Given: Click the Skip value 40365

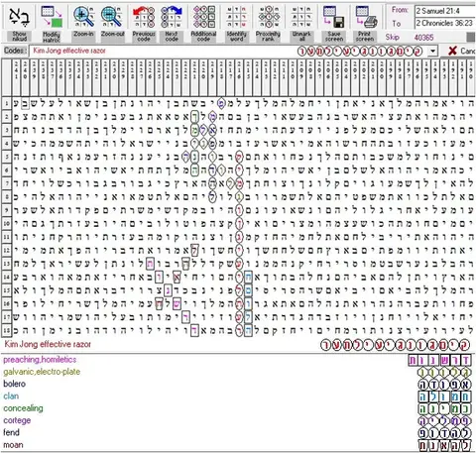Looking at the screenshot, I should click(423, 38).
